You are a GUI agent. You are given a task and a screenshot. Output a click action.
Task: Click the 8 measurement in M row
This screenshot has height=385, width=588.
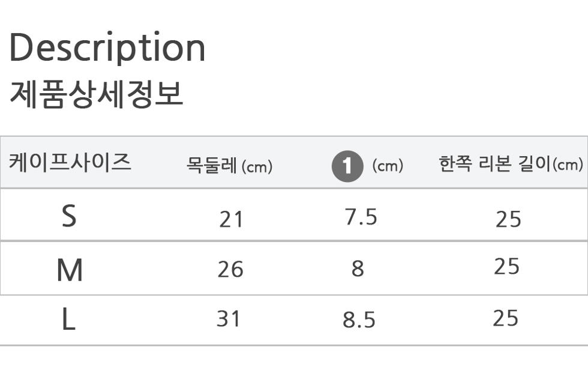pos(358,268)
